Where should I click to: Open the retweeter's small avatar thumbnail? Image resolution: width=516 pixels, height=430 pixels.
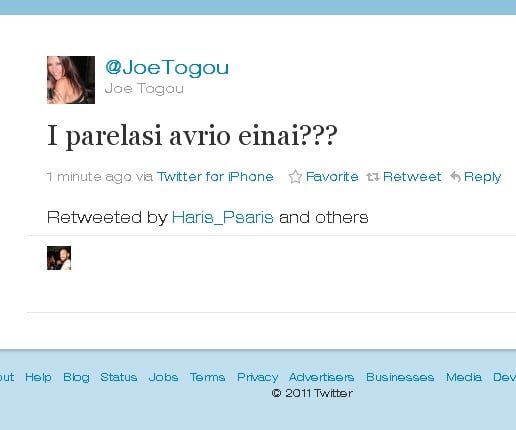(x=59, y=258)
